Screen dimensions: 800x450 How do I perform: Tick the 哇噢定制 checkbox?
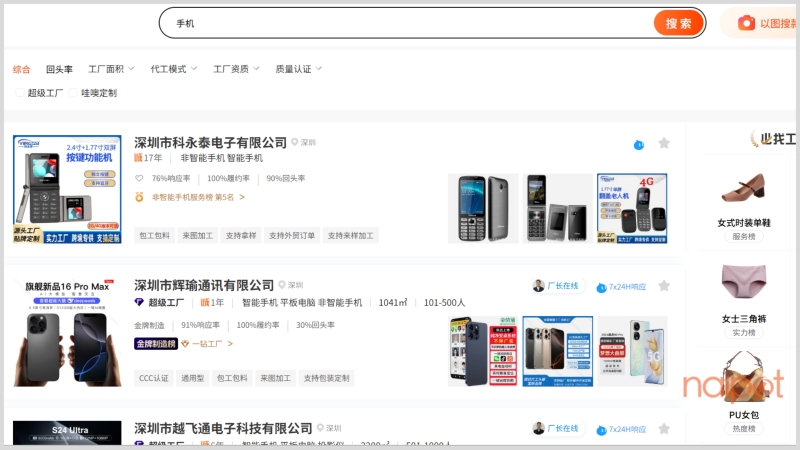pos(74,93)
